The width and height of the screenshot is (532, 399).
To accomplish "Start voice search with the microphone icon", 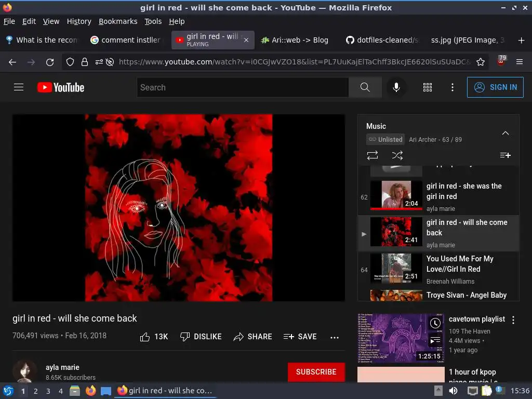I will pos(396,87).
